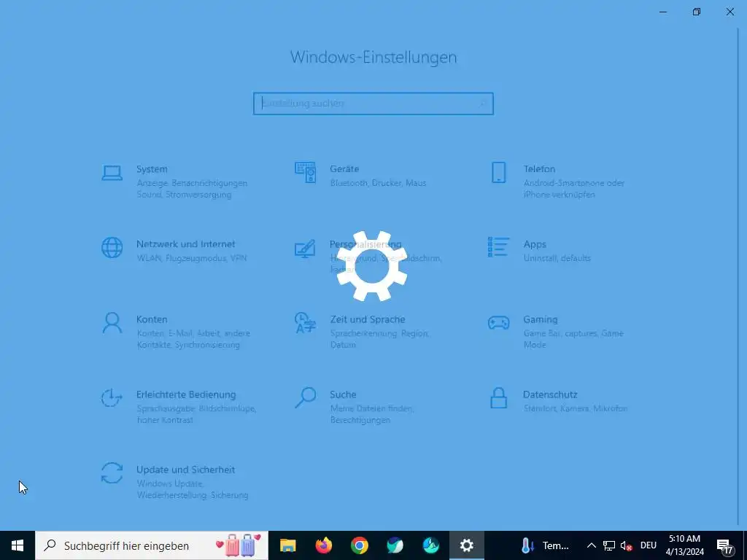Open the Konten settings title

pyautogui.click(x=152, y=319)
